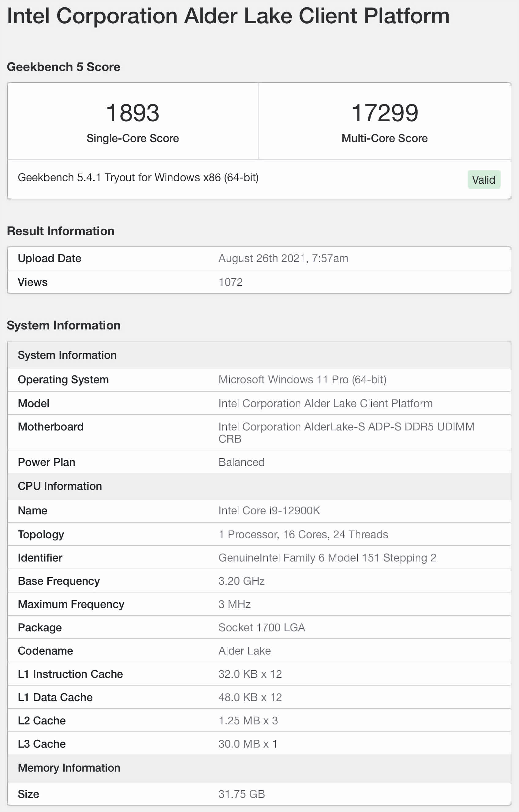Click the L3 Cache value 30.0 MB
Screen dimensions: 519x812
(x=248, y=744)
